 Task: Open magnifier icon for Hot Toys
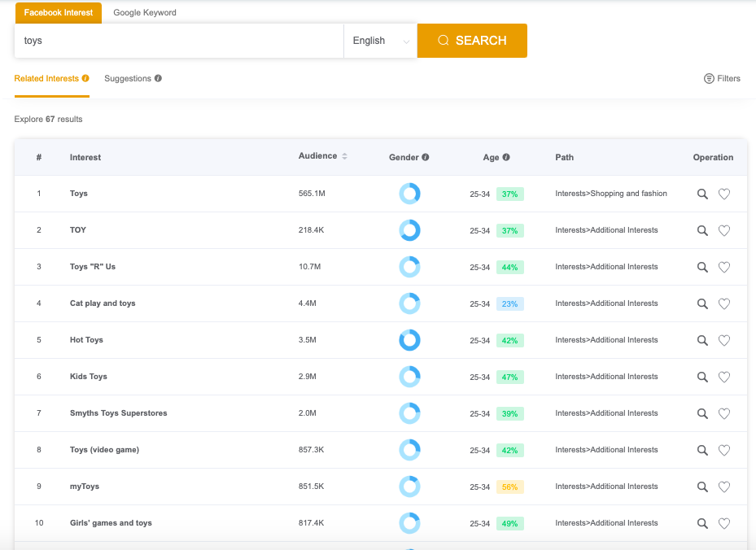702,340
